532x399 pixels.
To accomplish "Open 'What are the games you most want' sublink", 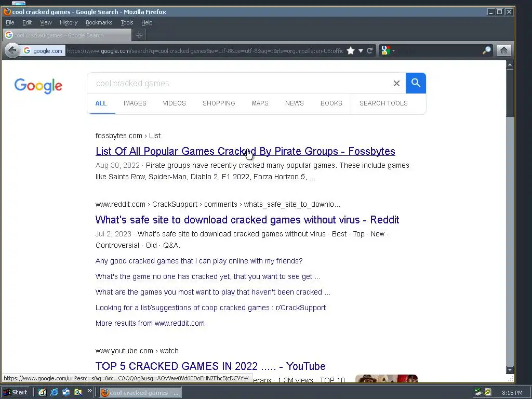I will 212,292.
